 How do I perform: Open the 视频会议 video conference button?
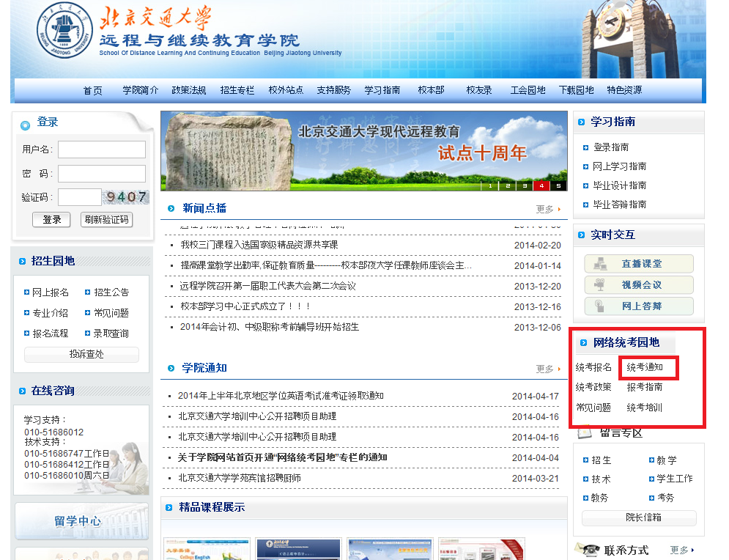pos(638,285)
